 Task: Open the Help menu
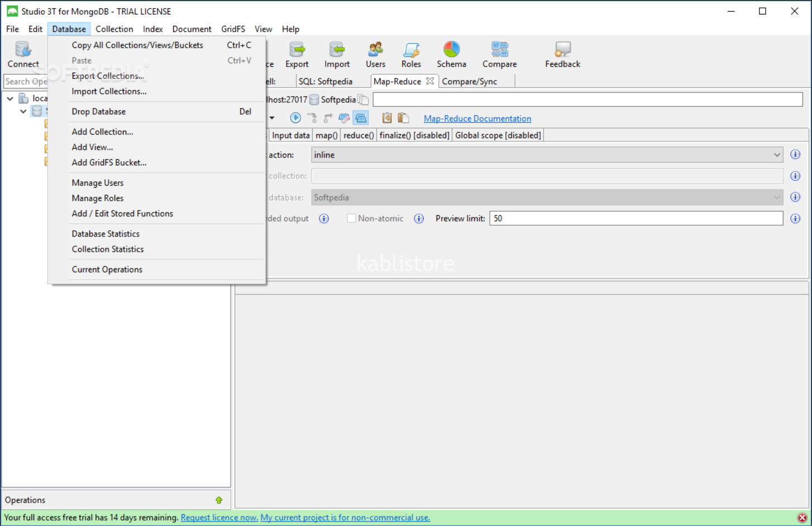[x=290, y=29]
